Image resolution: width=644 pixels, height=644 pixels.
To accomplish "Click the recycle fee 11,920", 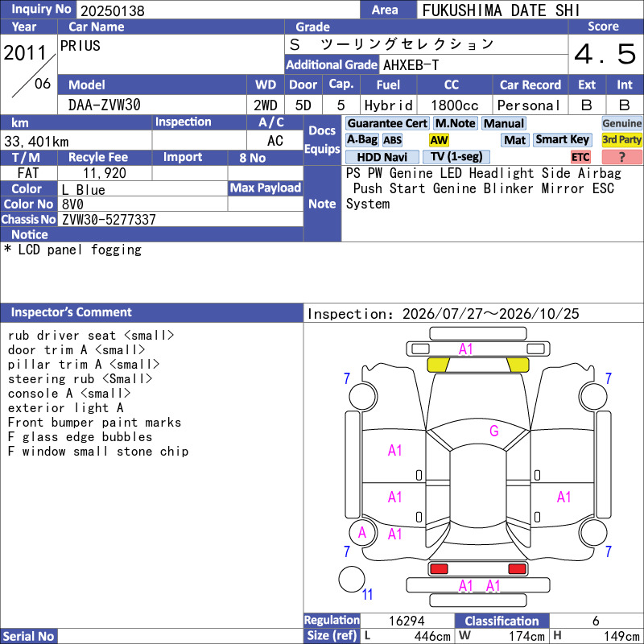I will (105, 173).
